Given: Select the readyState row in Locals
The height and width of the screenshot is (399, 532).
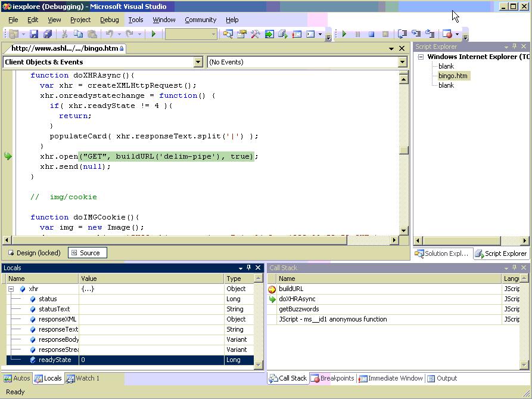Looking at the screenshot, I should click(130, 360).
